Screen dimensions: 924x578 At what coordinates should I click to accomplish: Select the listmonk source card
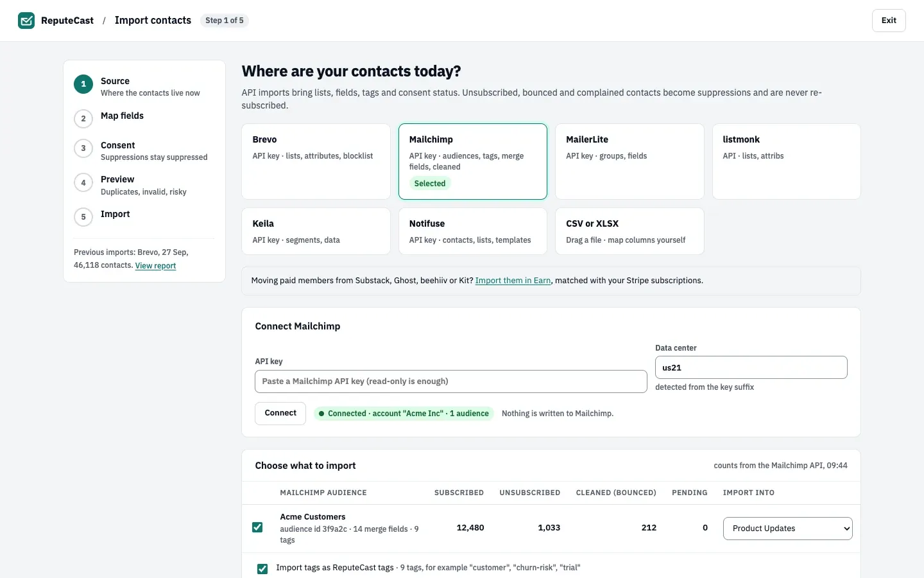pos(787,161)
